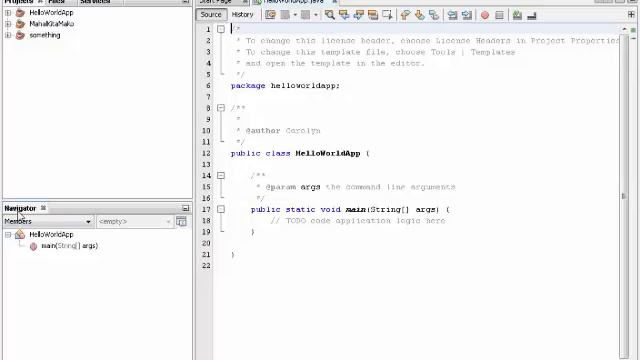Open dropdown arrow next to Back icon
640x360 pixels.
[295, 15]
